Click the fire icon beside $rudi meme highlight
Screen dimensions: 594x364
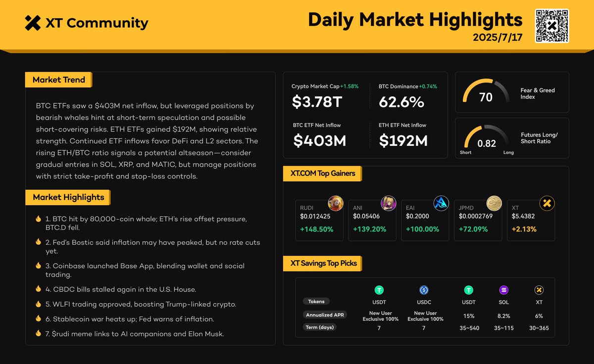click(38, 333)
